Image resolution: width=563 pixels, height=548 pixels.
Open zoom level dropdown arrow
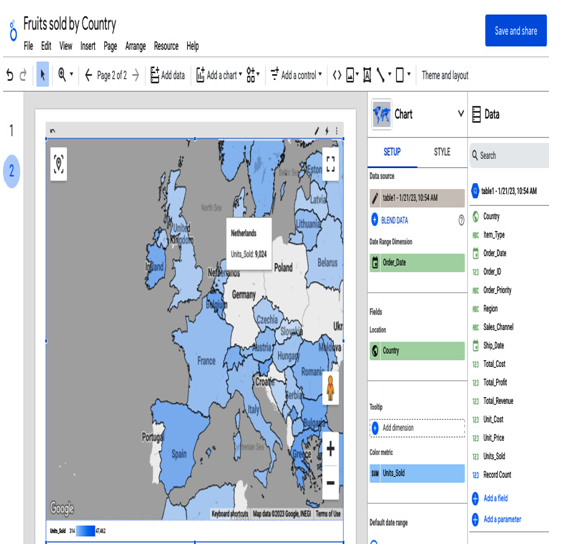click(x=71, y=74)
